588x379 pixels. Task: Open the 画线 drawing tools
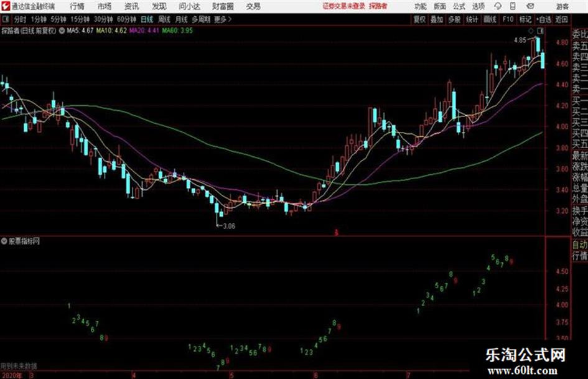tap(490, 19)
